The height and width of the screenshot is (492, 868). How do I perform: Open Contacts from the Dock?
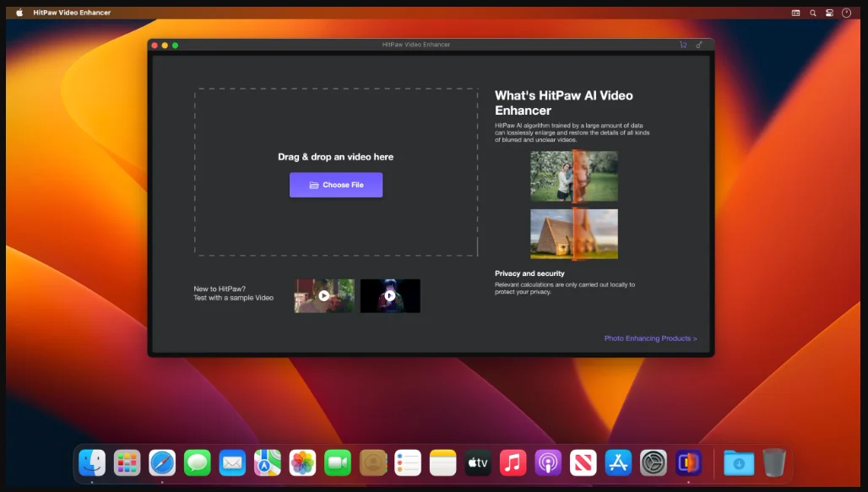(x=372, y=462)
